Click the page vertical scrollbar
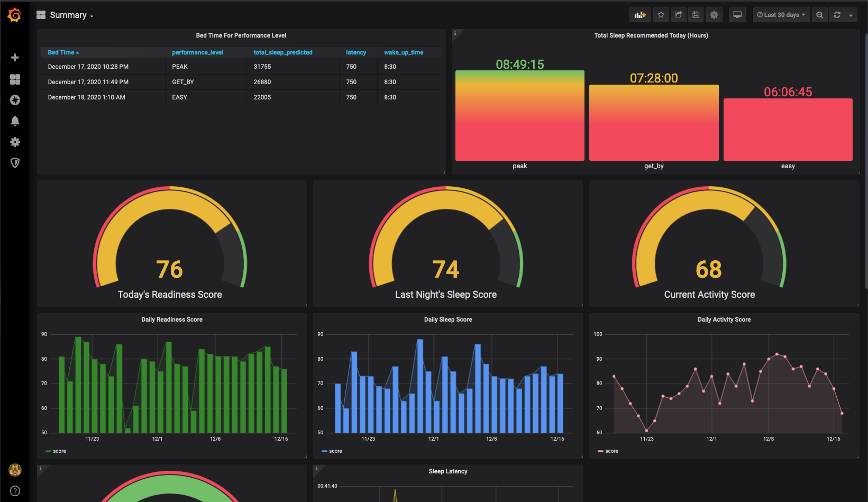 [866, 161]
